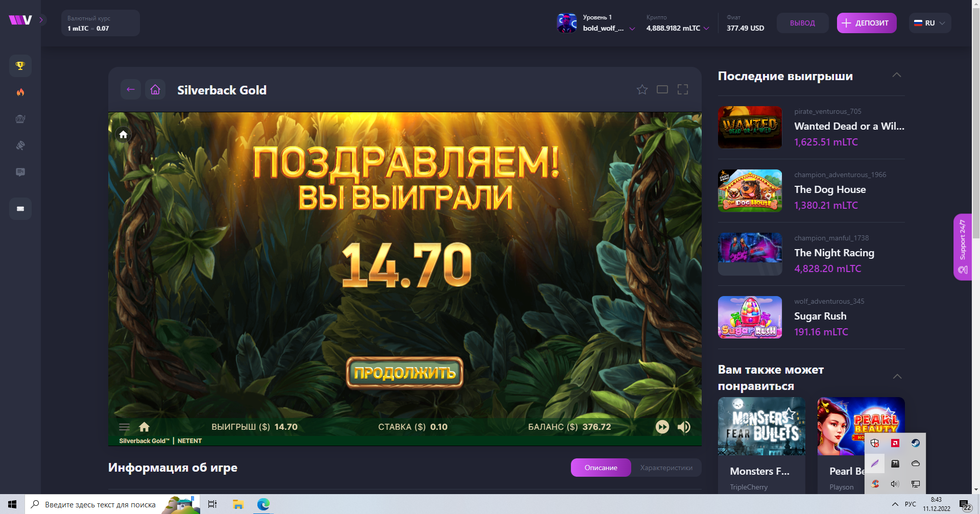Open The Dog House game title
The height and width of the screenshot is (514, 980).
tap(830, 189)
